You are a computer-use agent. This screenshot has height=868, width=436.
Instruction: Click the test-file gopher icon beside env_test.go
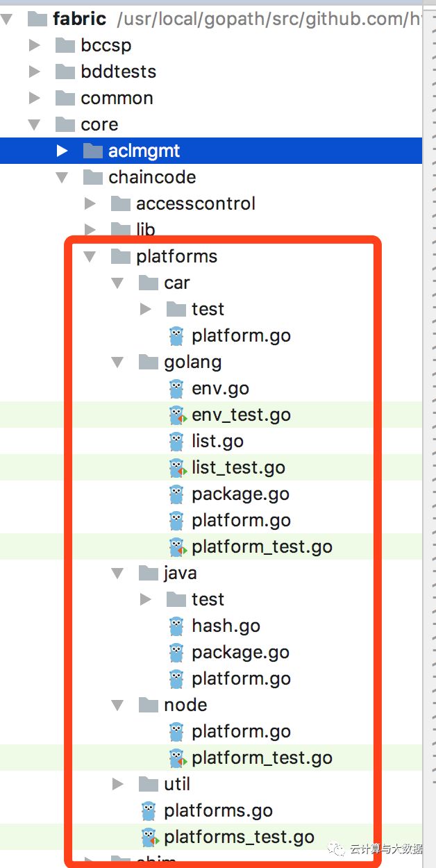[x=176, y=415]
